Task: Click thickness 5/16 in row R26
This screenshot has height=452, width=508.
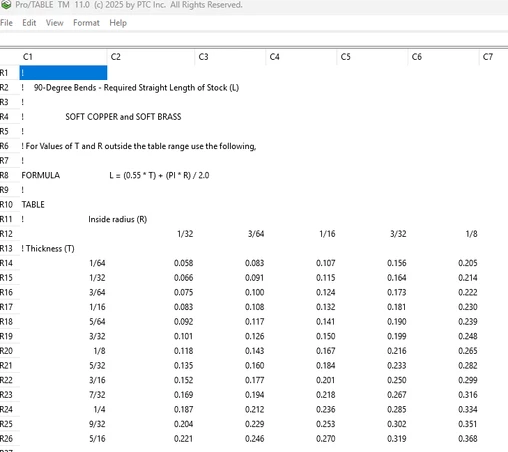Action: [97, 439]
